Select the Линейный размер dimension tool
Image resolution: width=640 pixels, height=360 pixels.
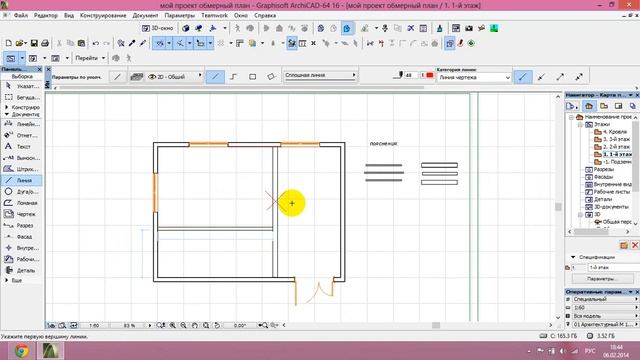point(22,124)
